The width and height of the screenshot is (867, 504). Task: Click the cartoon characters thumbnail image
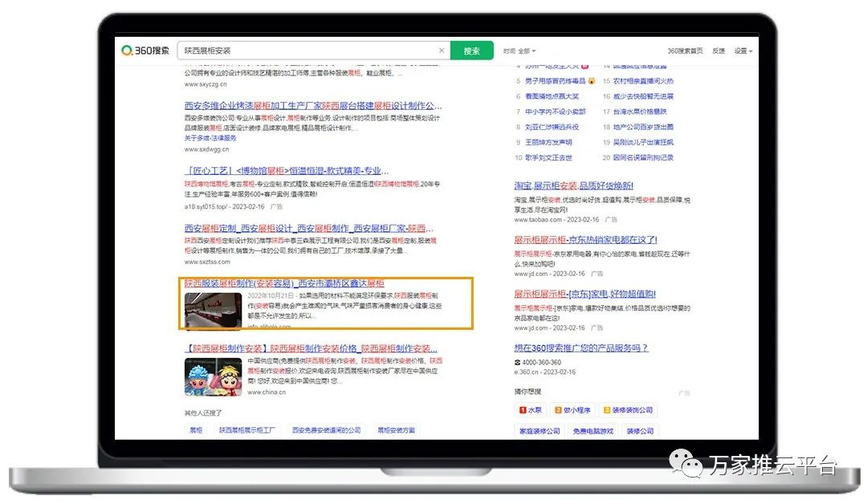click(213, 377)
